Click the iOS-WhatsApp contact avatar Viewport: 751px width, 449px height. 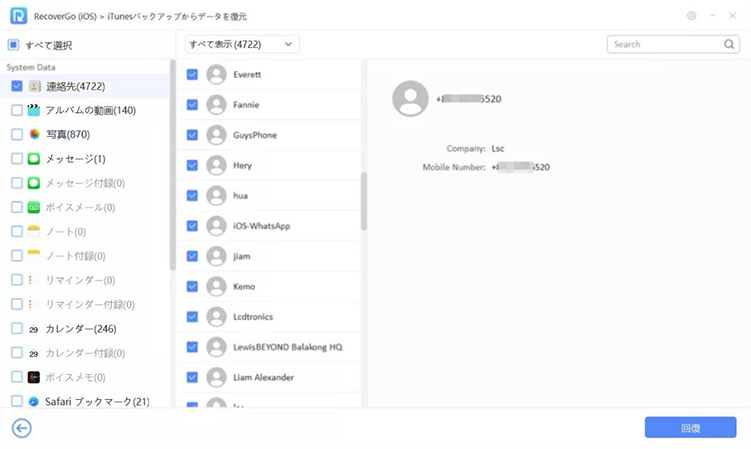click(x=216, y=226)
